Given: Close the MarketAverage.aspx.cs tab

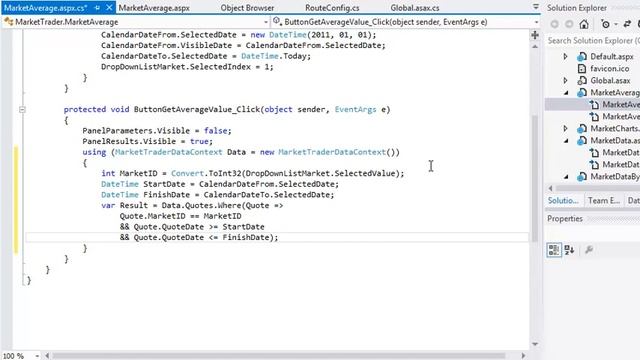Looking at the screenshot, I should [x=109, y=8].
